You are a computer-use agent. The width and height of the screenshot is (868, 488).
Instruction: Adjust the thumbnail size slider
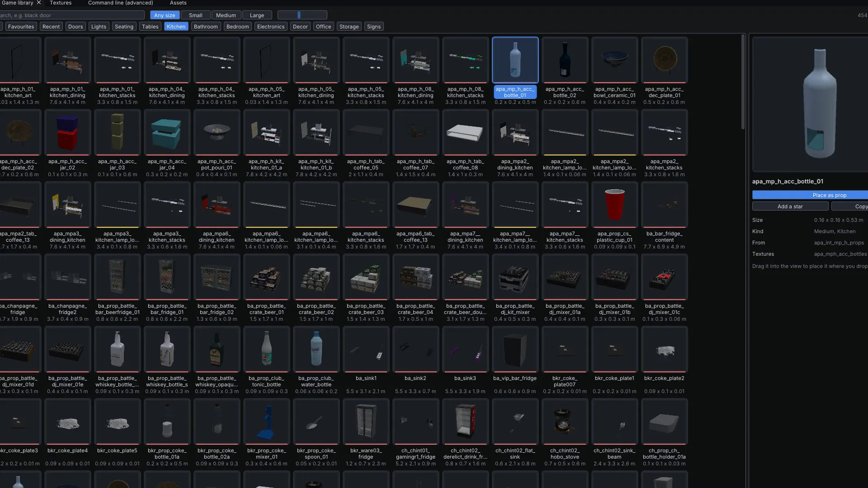(x=302, y=15)
